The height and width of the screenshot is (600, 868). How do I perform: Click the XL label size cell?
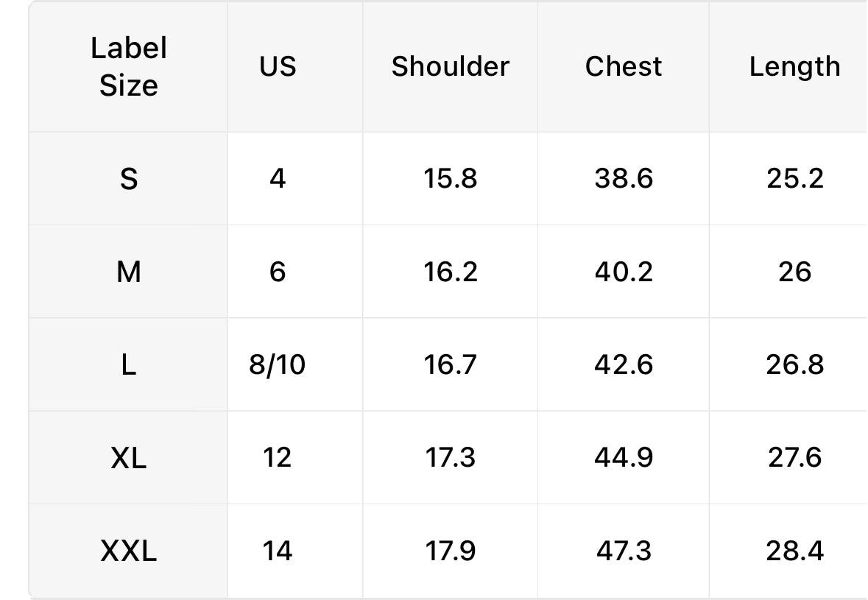(x=129, y=458)
